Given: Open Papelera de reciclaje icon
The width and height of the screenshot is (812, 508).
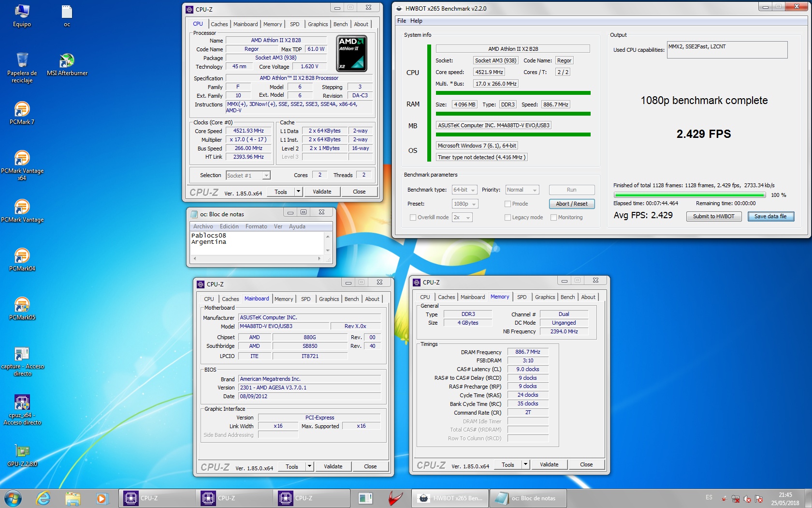Looking at the screenshot, I should point(22,68).
